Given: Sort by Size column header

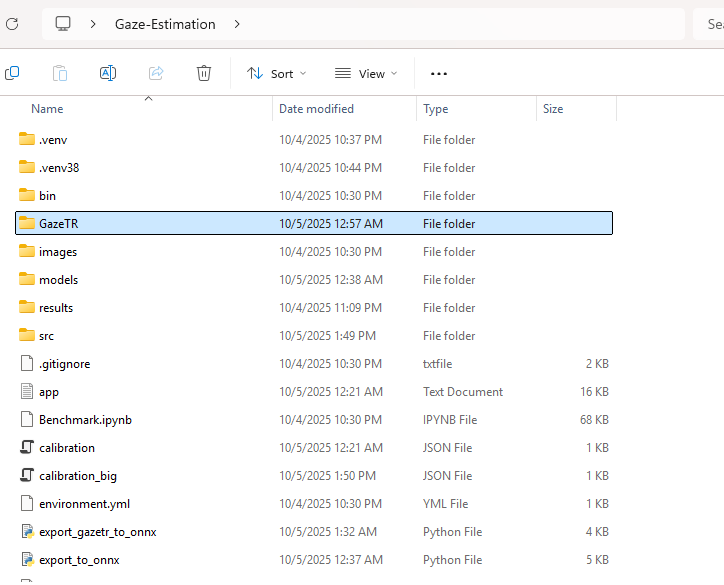Looking at the screenshot, I should [x=553, y=109].
